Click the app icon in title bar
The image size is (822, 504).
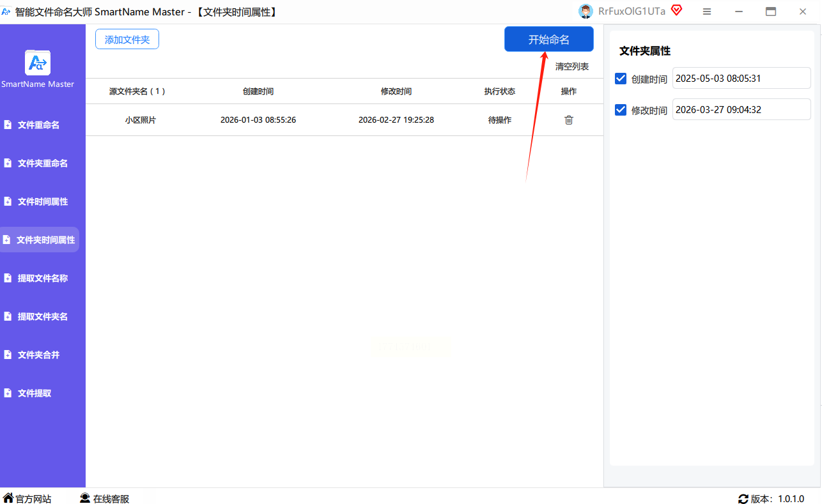point(6,11)
